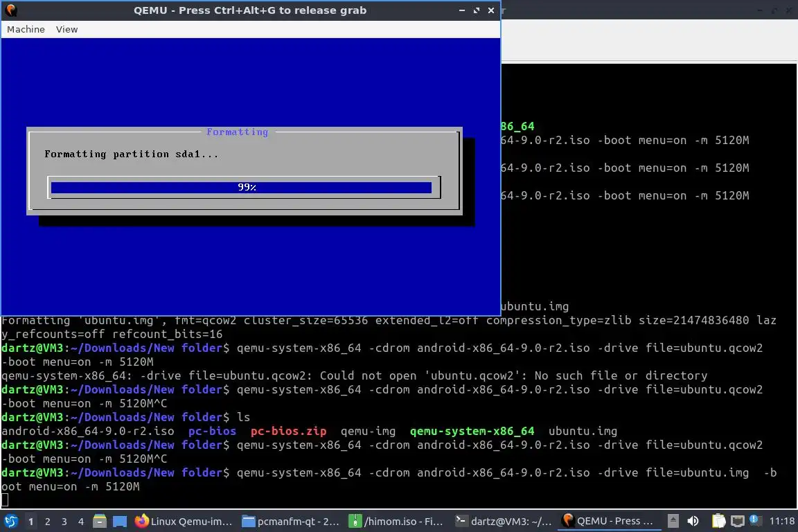Viewport: 798px width, 532px height.
Task: Maximize the QEMU window
Action: click(477, 10)
